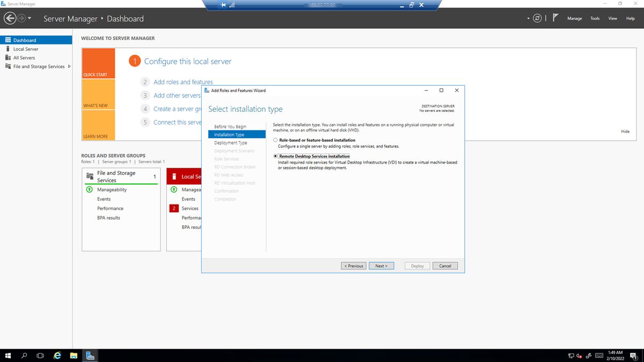
Task: Click the Cancel button in the wizard
Action: pyautogui.click(x=445, y=266)
